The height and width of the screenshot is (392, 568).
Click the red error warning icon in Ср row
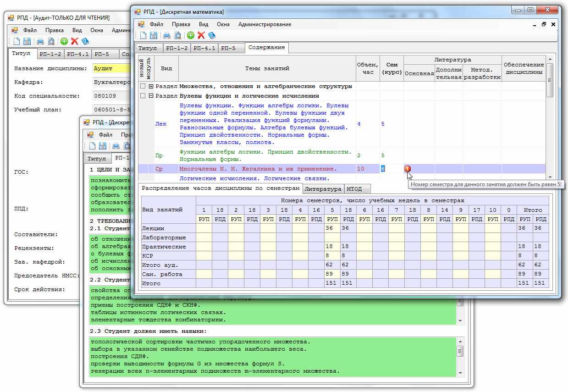408,169
